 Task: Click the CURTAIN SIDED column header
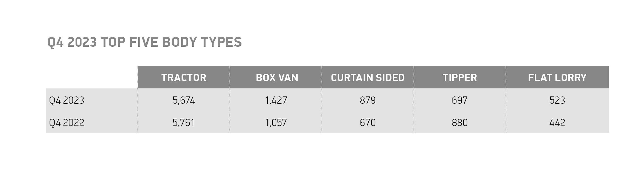click(368, 78)
